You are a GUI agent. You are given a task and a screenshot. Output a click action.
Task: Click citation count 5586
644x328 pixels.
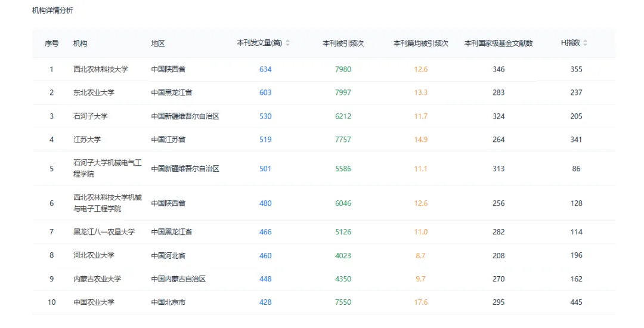pos(343,169)
